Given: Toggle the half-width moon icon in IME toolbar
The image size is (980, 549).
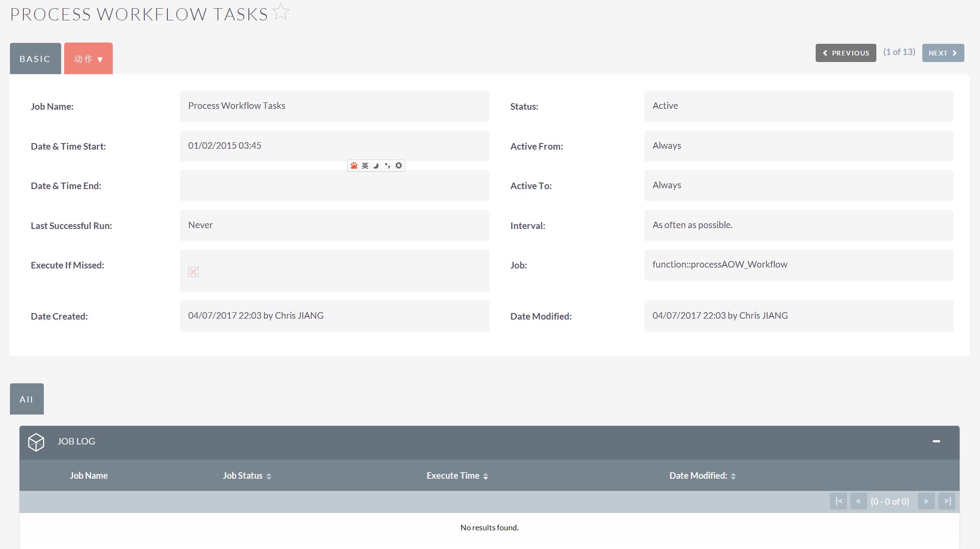Looking at the screenshot, I should click(x=376, y=166).
